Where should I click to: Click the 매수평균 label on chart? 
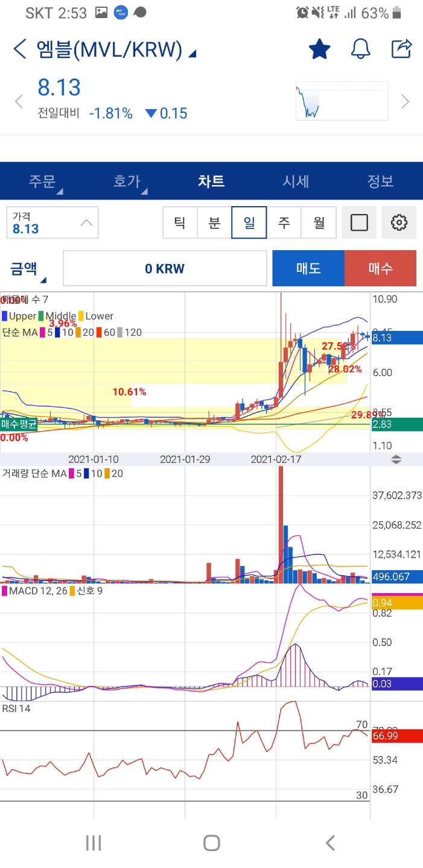(19, 424)
